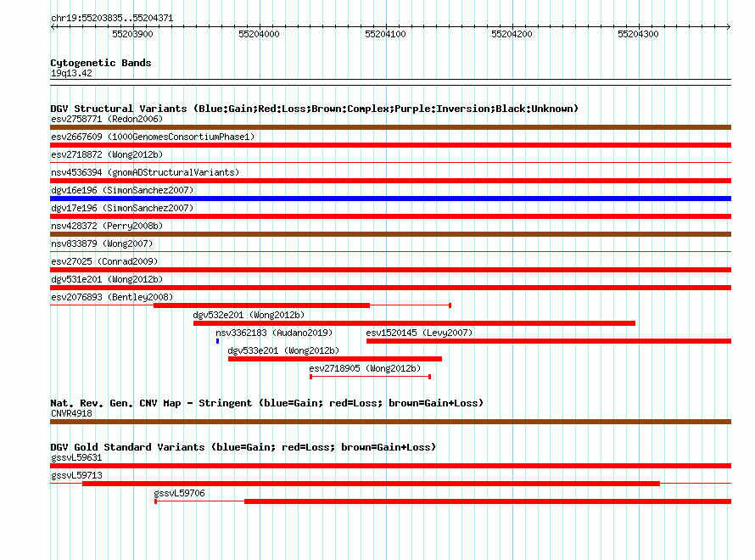Screen dimensions: 755x560
Task: Select variant label nsv4536394 (gnomADStructuralVariants)
Action: (145, 172)
